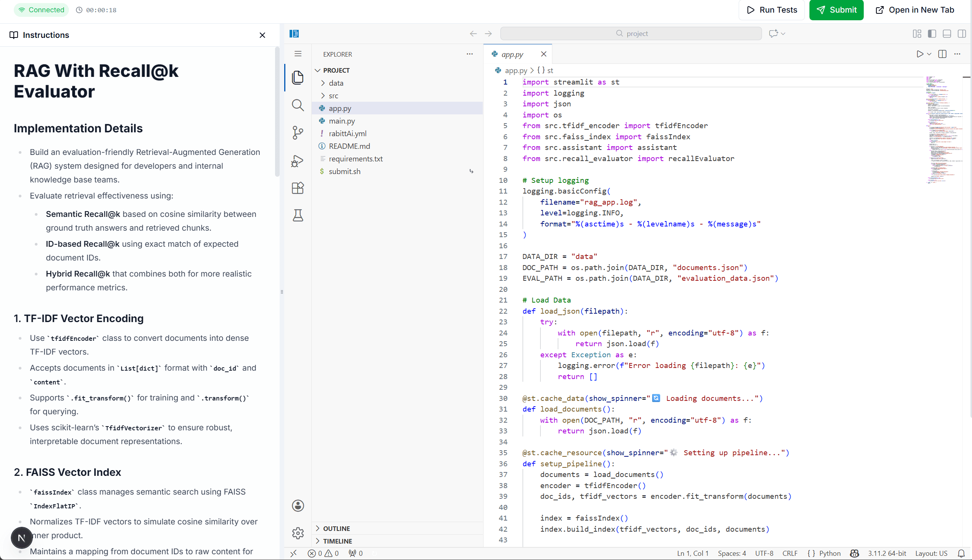972x560 pixels.
Task: Collapse the PROJECT folder section
Action: [397, 70]
